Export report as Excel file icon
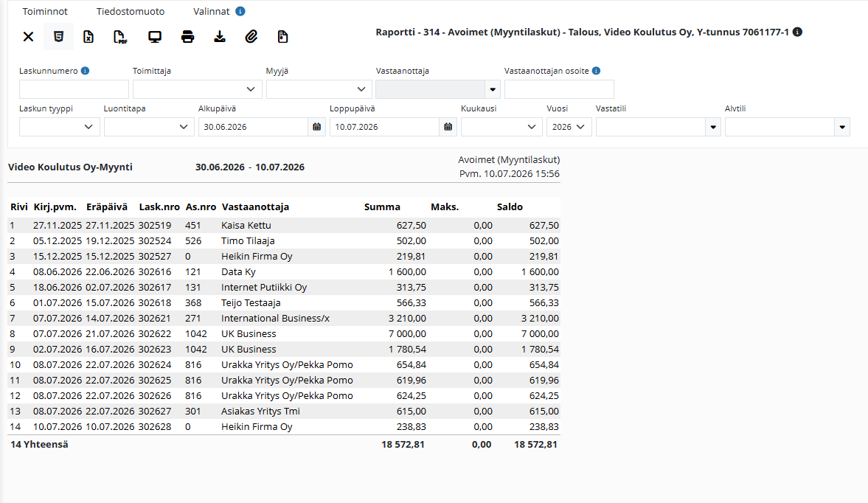This screenshot has height=503, width=868. click(x=88, y=37)
